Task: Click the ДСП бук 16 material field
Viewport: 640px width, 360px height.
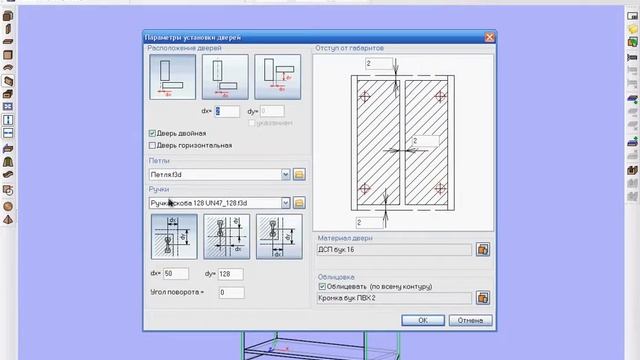Action: tap(394, 250)
